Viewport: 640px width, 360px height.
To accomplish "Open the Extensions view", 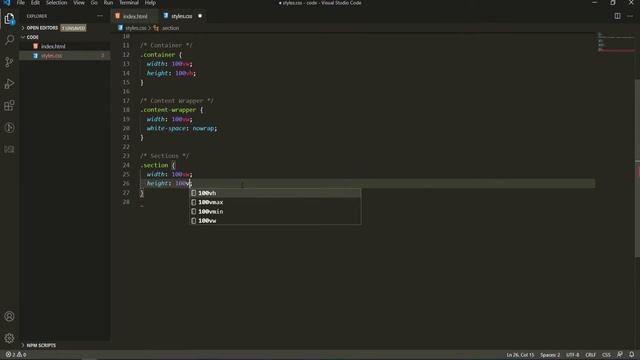I will tap(9, 106).
